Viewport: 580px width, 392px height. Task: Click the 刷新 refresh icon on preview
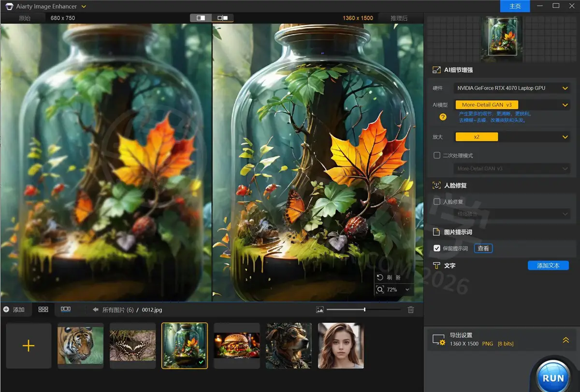pyautogui.click(x=380, y=277)
